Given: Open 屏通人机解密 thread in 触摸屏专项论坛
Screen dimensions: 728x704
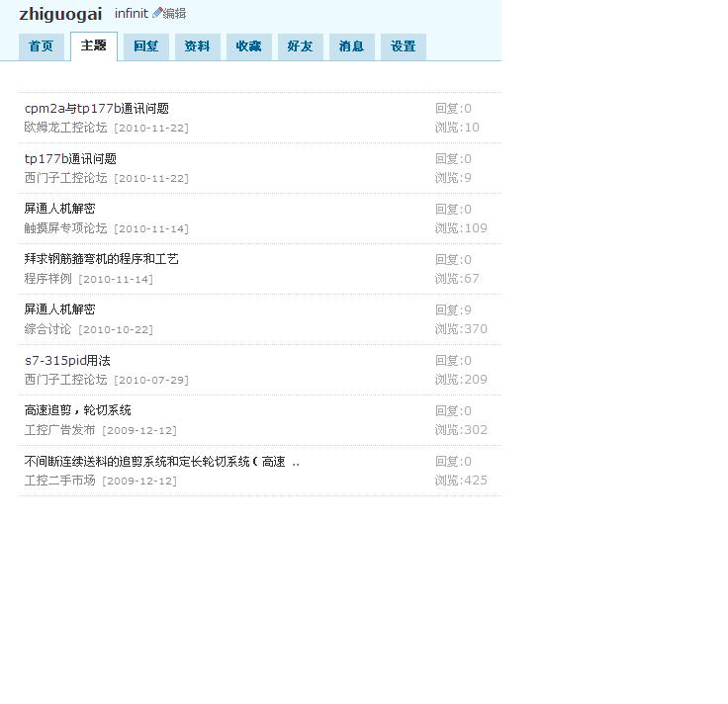Looking at the screenshot, I should tap(60, 209).
